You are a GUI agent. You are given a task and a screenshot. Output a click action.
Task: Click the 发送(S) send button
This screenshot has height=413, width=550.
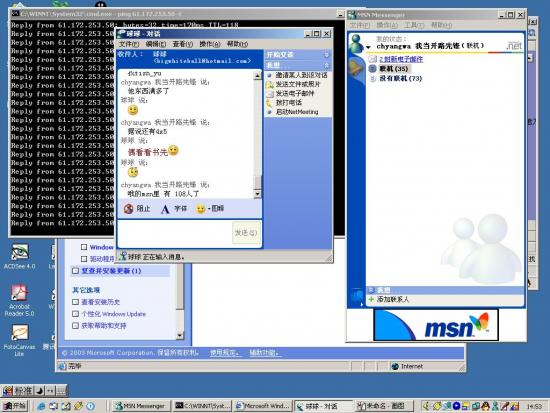point(246,232)
